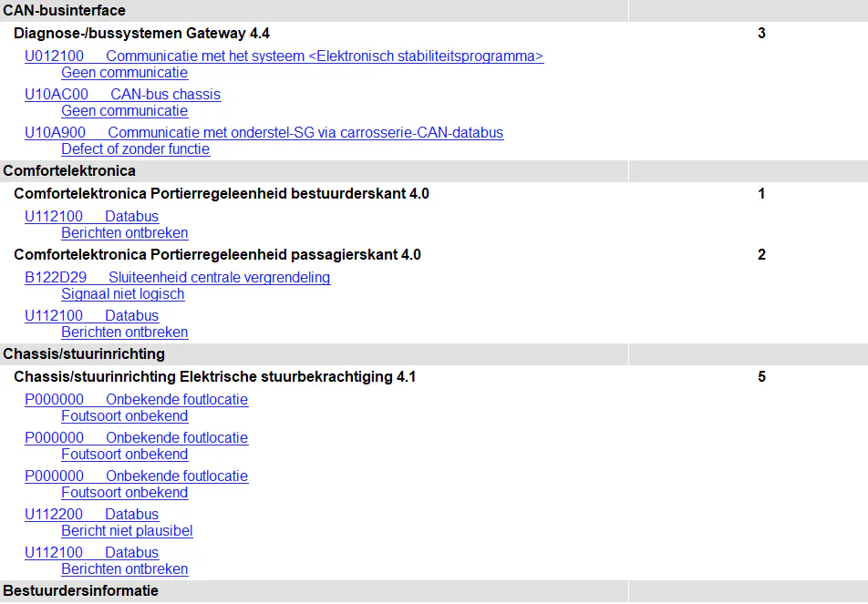Click the U10AC00 CAN-bus chassis link

click(122, 95)
